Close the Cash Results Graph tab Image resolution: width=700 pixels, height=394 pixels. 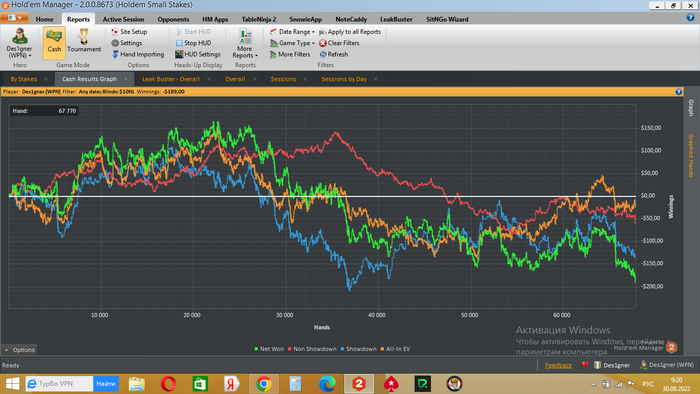126,79
